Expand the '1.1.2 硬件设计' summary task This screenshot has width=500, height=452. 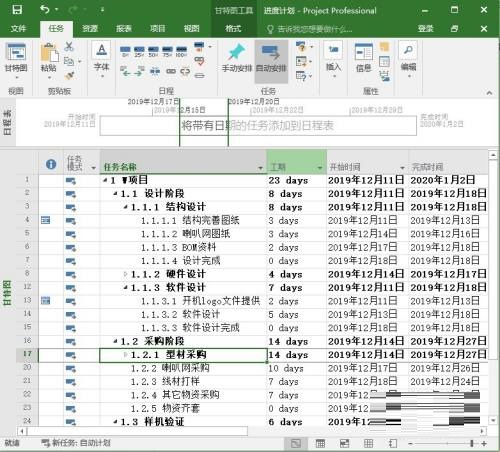[126, 274]
